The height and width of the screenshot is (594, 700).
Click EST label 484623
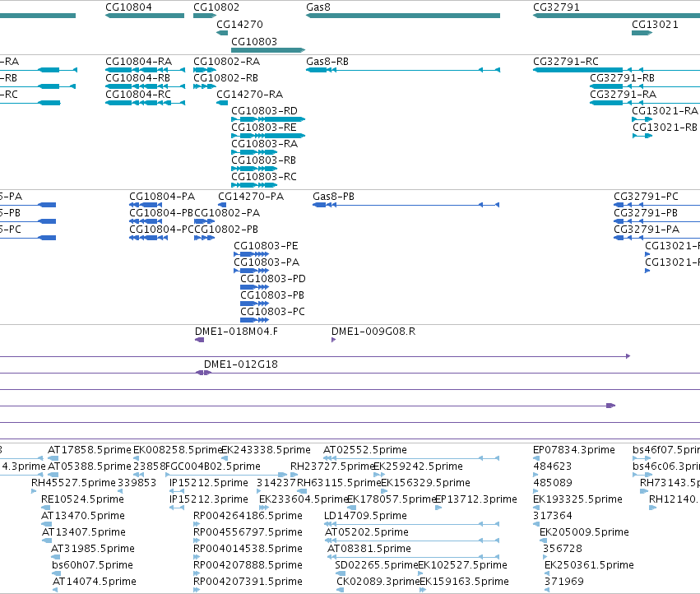click(552, 466)
